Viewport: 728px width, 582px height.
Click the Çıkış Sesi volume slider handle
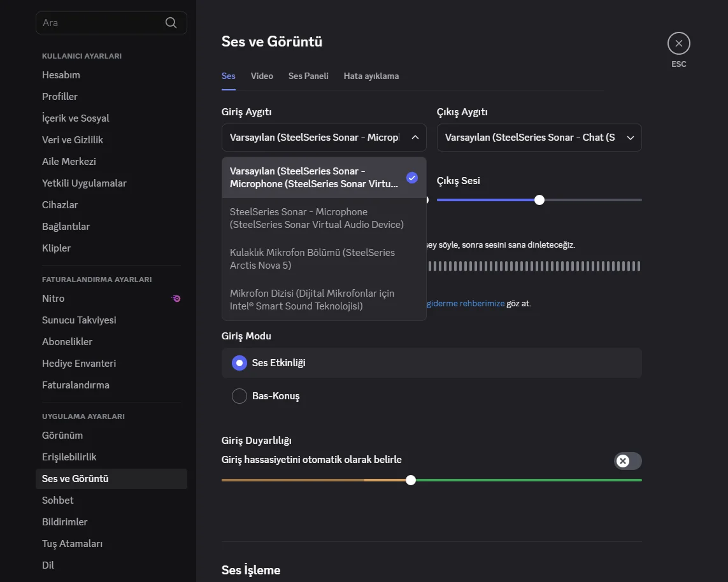point(539,200)
